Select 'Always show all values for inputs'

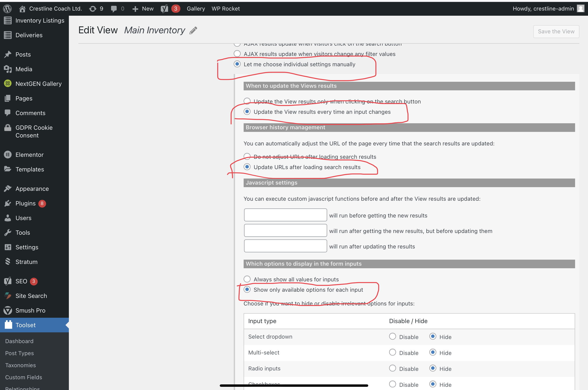(247, 279)
